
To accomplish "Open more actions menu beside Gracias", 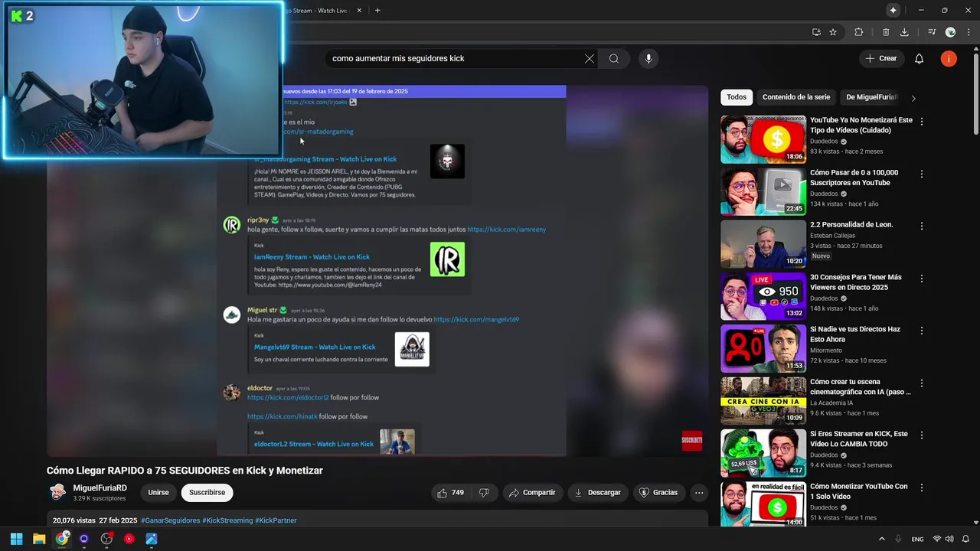I will pyautogui.click(x=699, y=493).
